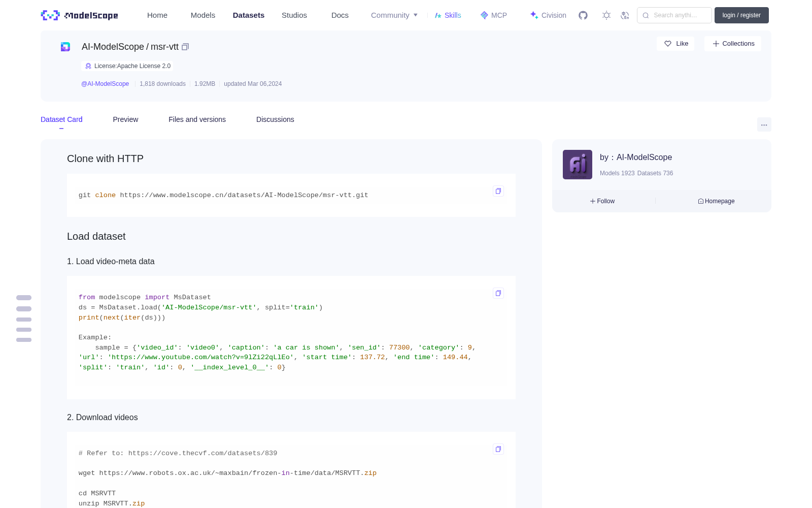
Task: Switch to the Preview tab
Action: coord(125,119)
